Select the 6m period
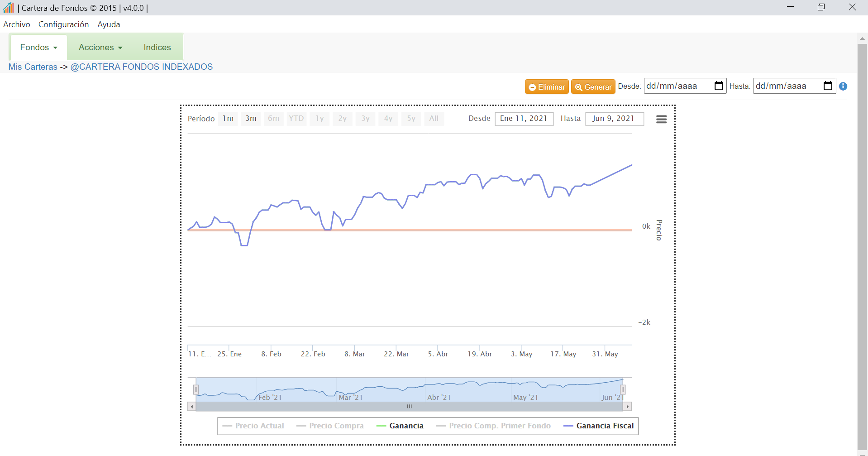This screenshot has height=456, width=868. pos(273,119)
